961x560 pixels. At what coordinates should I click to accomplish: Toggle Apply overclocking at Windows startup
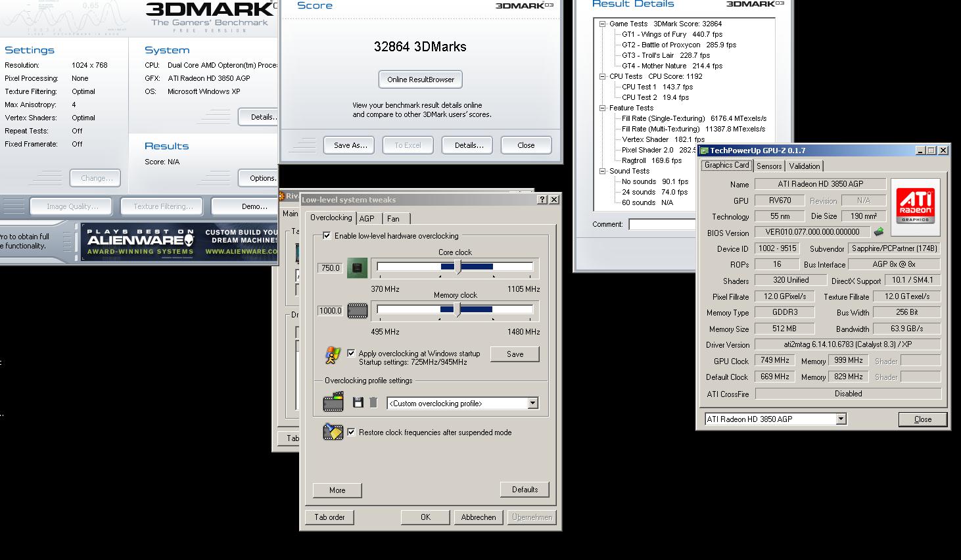(x=351, y=353)
